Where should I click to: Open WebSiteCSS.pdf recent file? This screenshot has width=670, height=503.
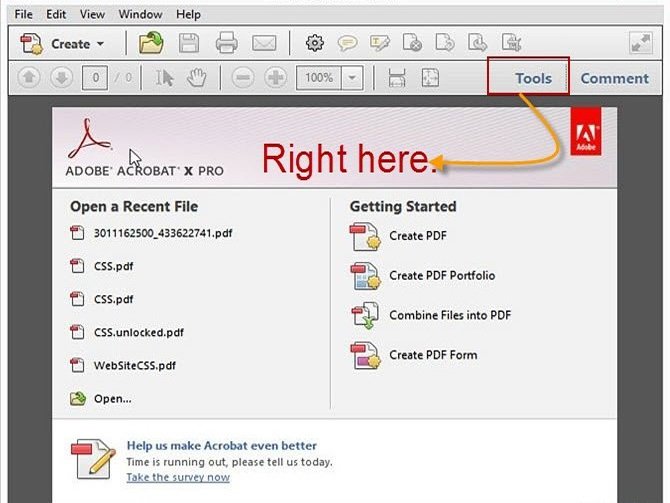click(135, 365)
